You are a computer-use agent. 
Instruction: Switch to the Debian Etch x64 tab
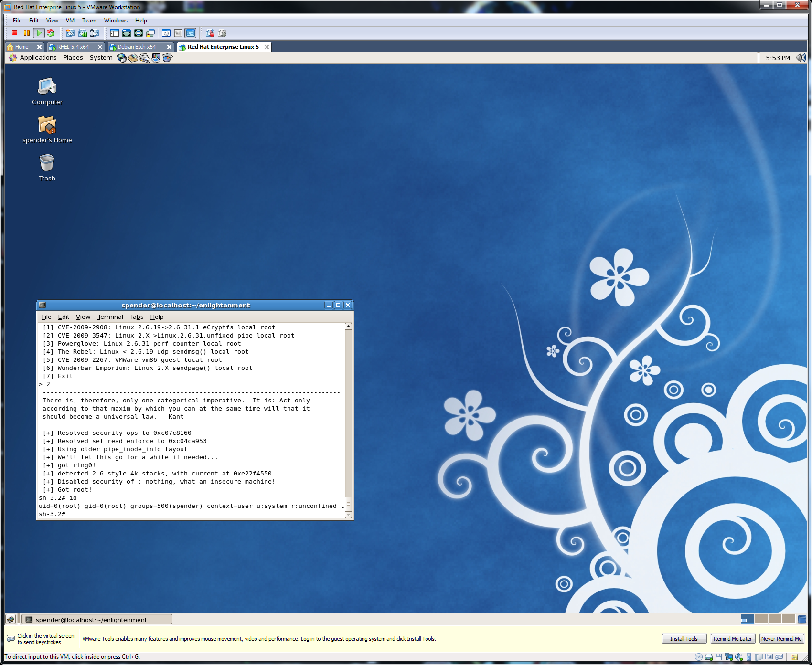point(136,47)
